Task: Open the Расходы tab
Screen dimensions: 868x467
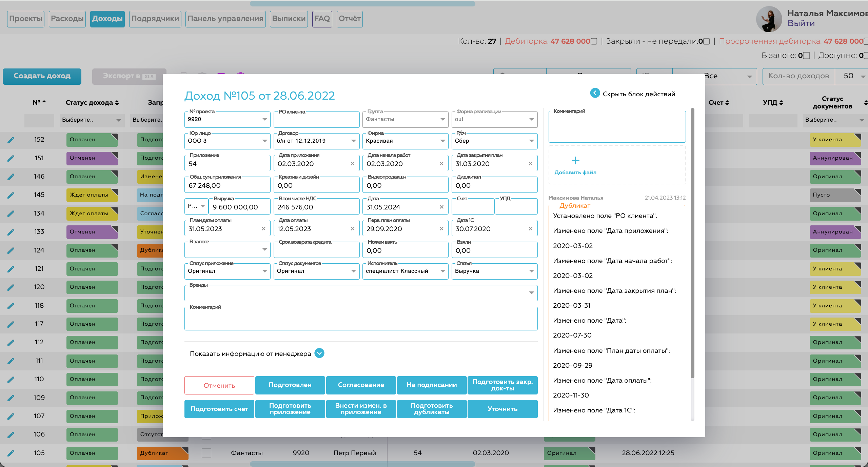Action: click(67, 19)
